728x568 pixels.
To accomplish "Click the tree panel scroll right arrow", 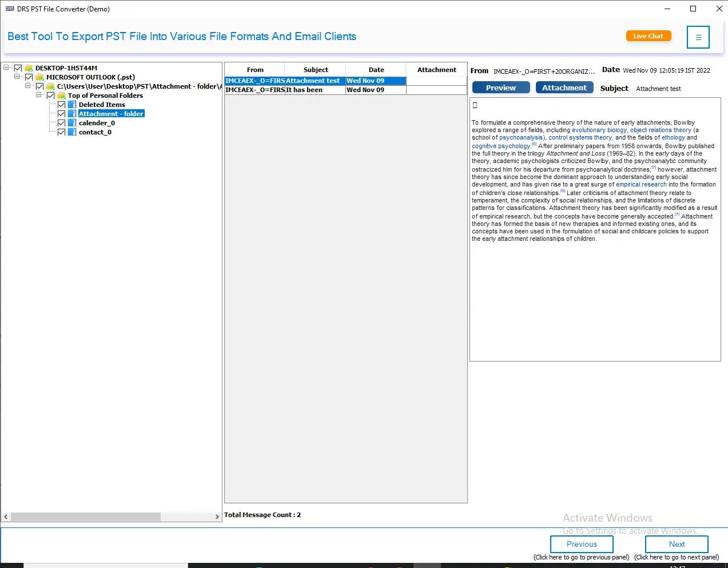I will click(217, 517).
